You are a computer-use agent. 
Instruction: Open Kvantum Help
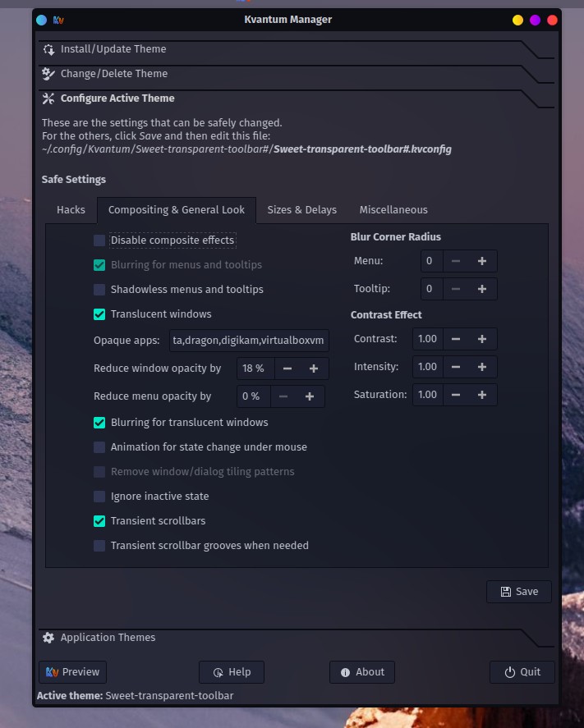pos(232,672)
